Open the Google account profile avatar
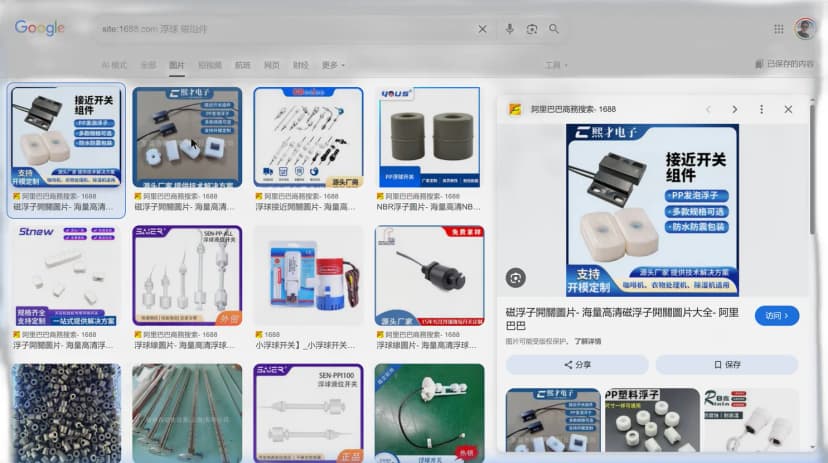The height and width of the screenshot is (463, 828). point(805,29)
